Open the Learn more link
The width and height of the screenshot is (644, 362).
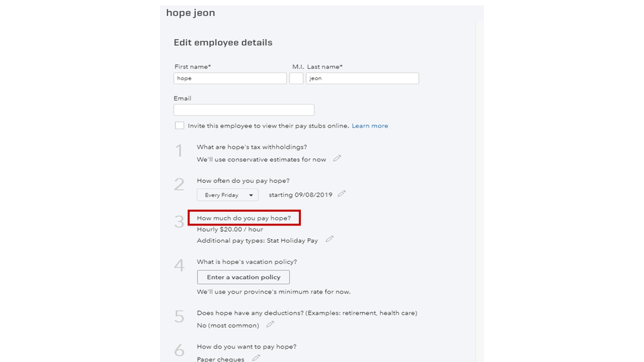click(x=370, y=126)
